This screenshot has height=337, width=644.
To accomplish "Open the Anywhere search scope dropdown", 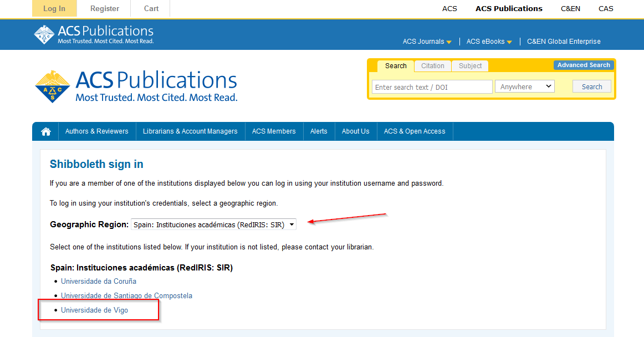I will (525, 86).
